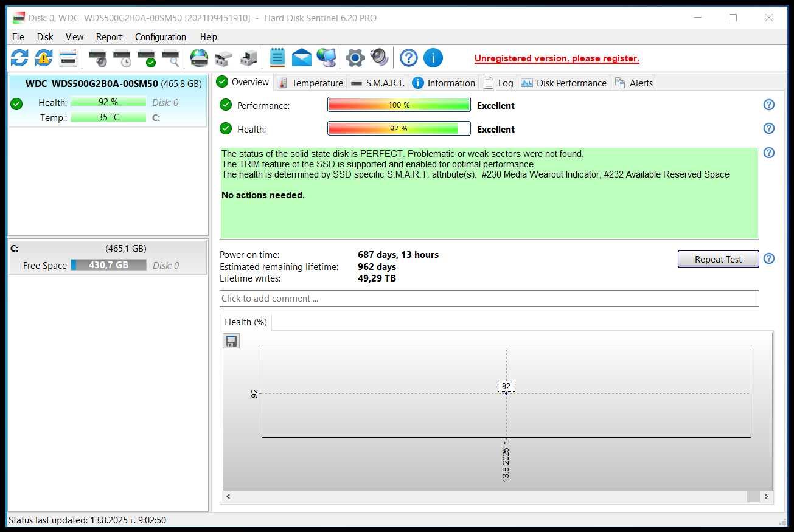
Task: Click the globe and monitor network icon
Action: click(x=326, y=58)
